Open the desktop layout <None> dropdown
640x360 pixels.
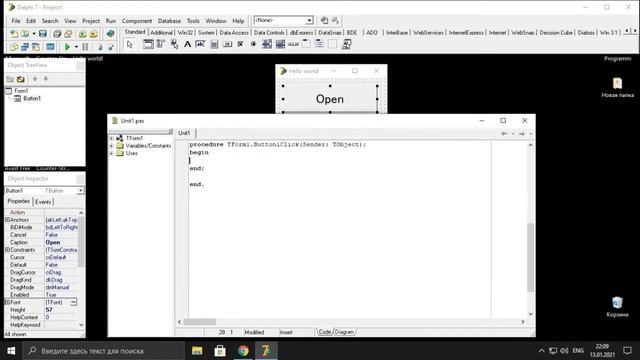(x=309, y=20)
